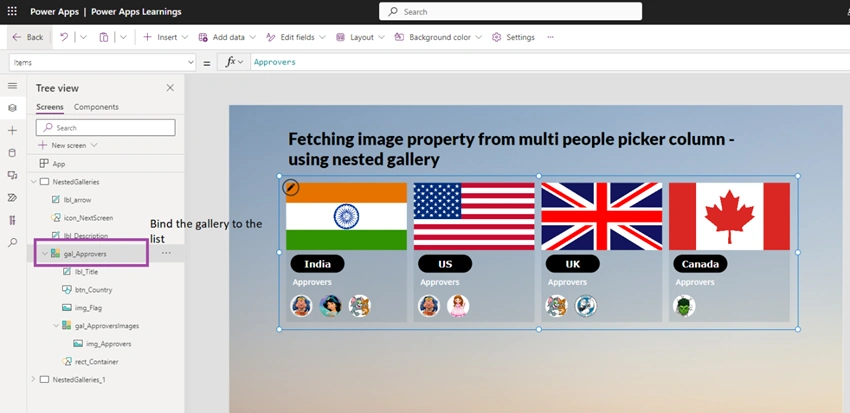850x413 pixels.
Task: Open the New screen dropdown chevron
Action: [x=94, y=145]
